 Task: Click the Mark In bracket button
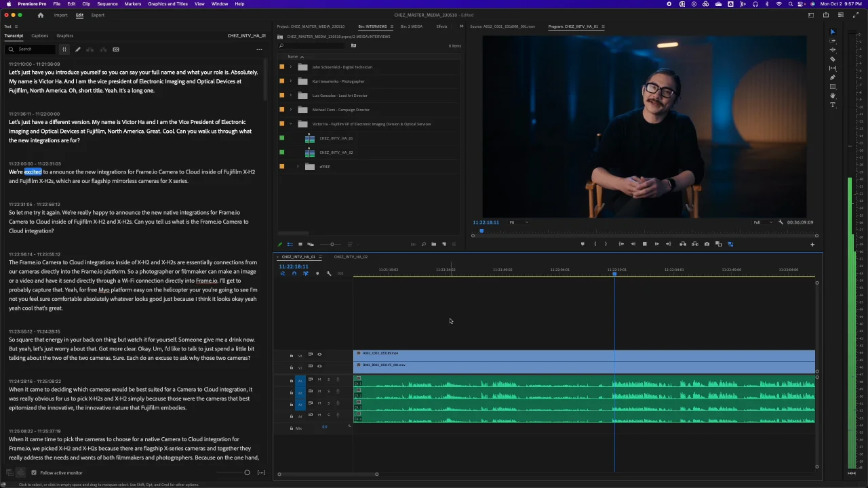[595, 244]
